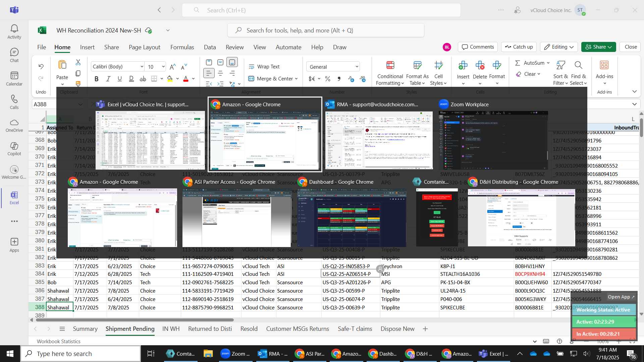The height and width of the screenshot is (362, 644).
Task: Click the Catch up button
Action: 519,47
